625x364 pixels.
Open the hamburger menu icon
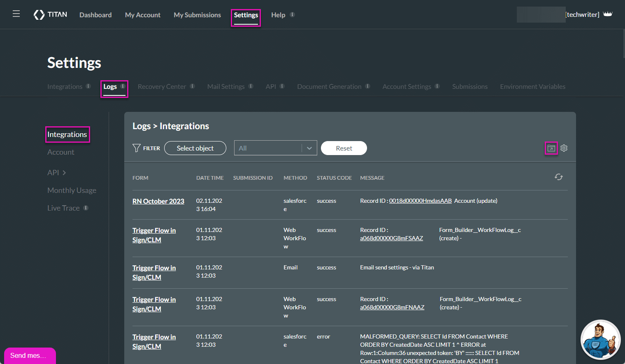[x=16, y=14]
